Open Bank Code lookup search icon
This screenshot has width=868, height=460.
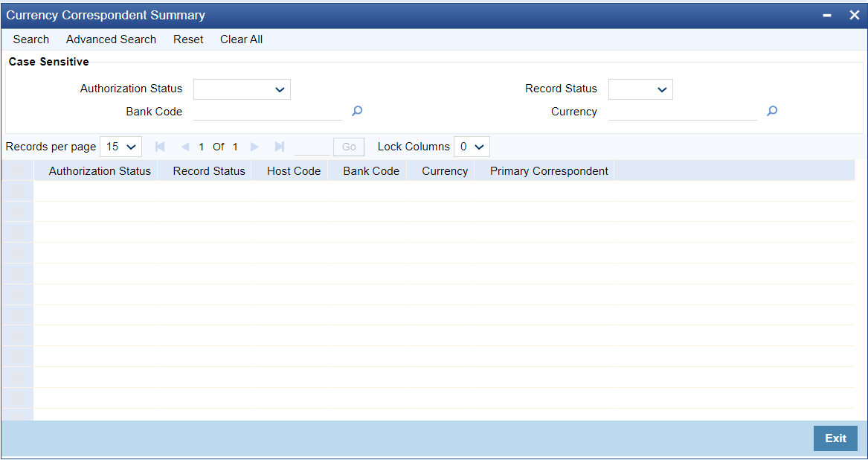click(x=357, y=112)
